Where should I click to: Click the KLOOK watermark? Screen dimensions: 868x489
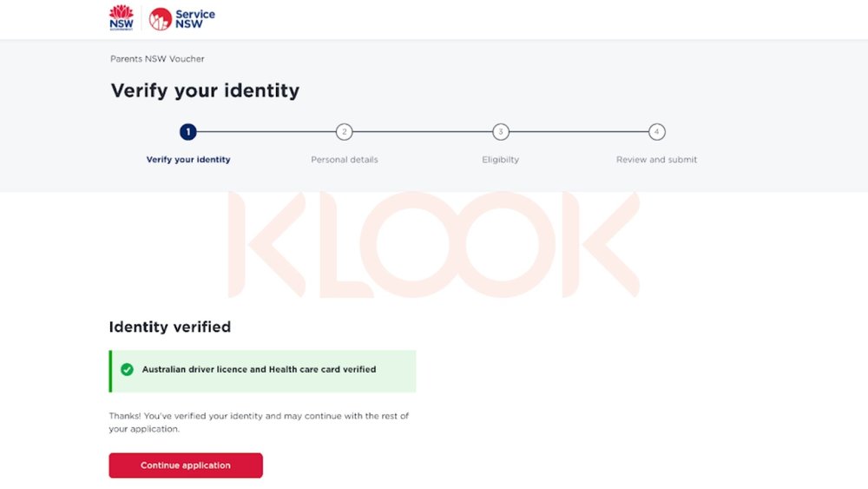[434, 245]
